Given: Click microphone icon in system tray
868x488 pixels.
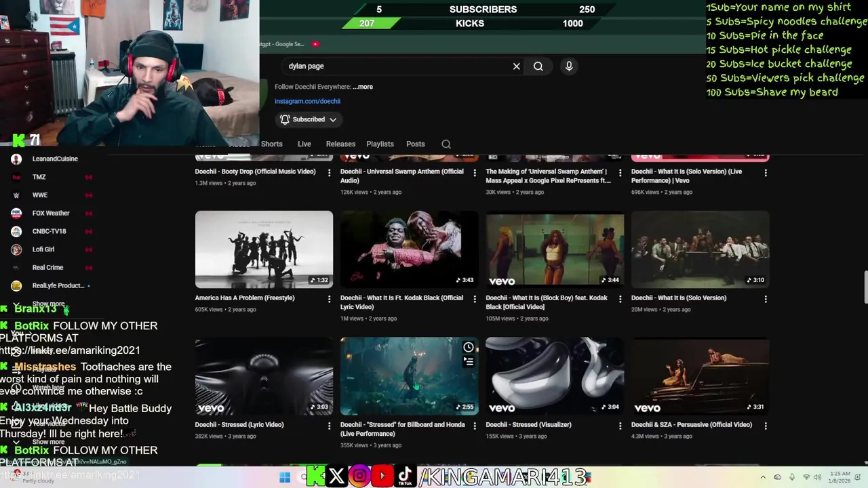Looking at the screenshot, I should [792, 477].
